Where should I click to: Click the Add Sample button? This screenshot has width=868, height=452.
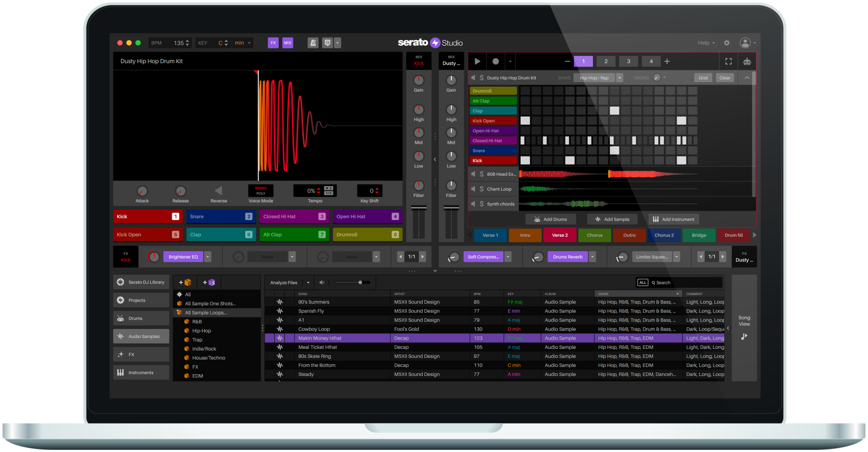click(x=612, y=219)
